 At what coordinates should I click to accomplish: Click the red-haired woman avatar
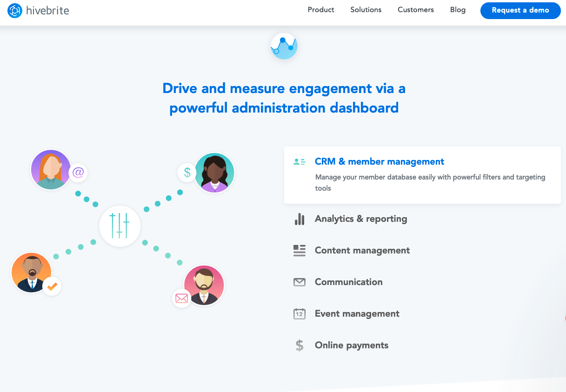(x=51, y=170)
